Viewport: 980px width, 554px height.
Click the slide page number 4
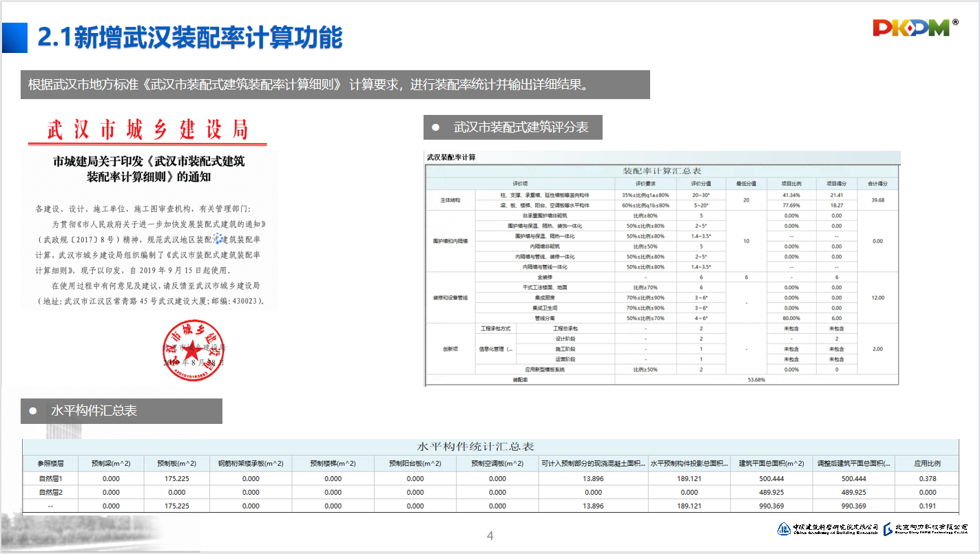click(x=490, y=536)
